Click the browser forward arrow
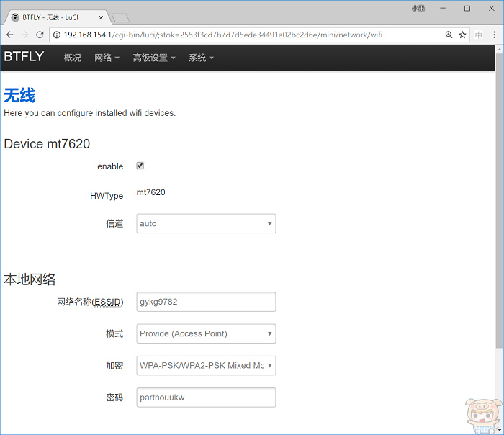504x435 pixels. point(24,35)
